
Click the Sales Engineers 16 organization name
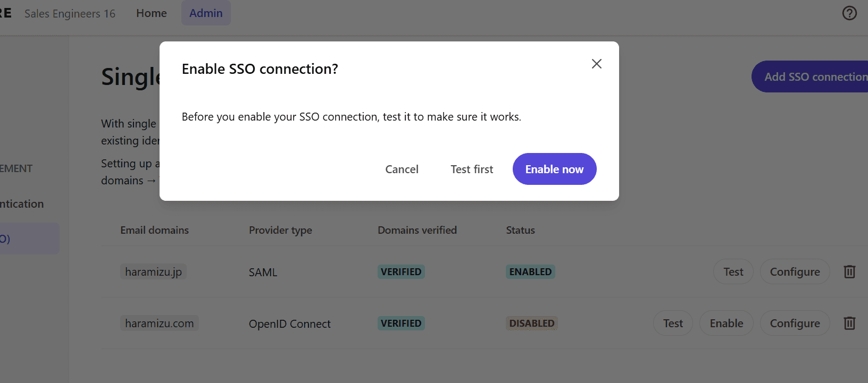(x=70, y=14)
